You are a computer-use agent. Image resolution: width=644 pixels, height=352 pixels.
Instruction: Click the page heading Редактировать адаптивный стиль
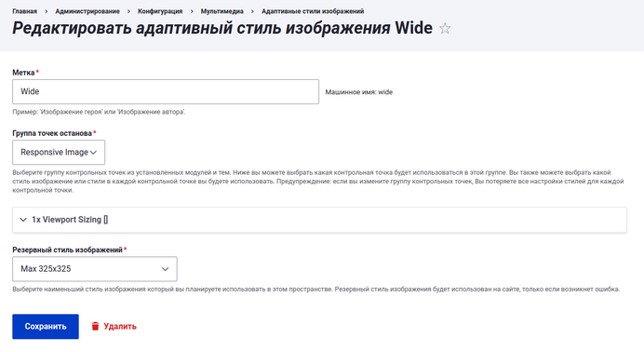[x=222, y=28]
